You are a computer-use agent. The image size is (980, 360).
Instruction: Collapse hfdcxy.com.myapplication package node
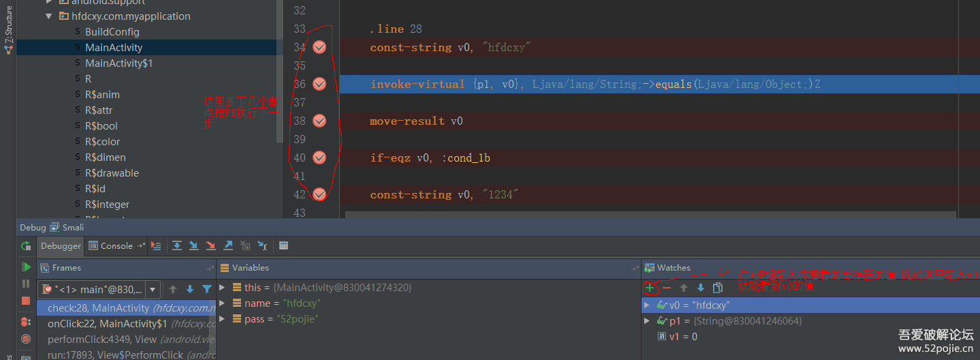tap(49, 16)
